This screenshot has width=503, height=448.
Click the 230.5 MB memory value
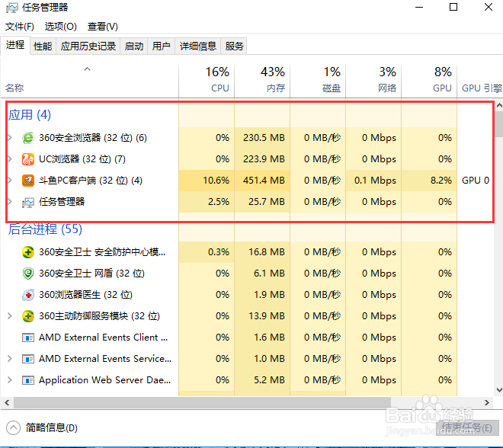pyautogui.click(x=264, y=138)
